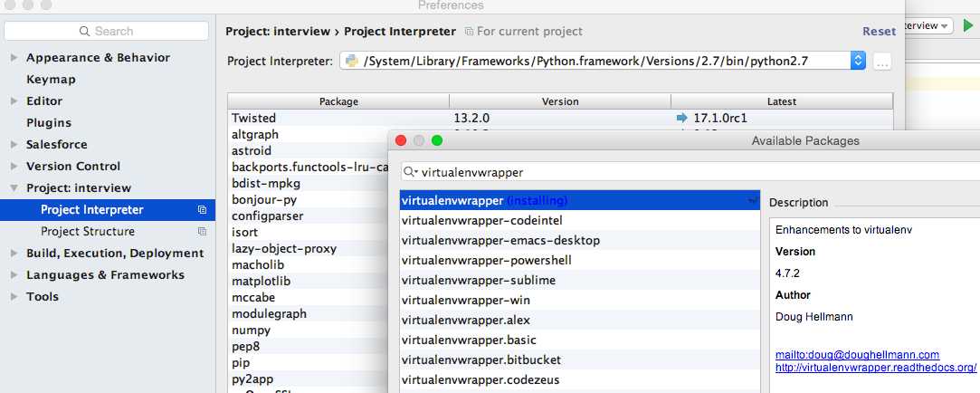
Task: Select the numpy package
Action: coord(251,330)
